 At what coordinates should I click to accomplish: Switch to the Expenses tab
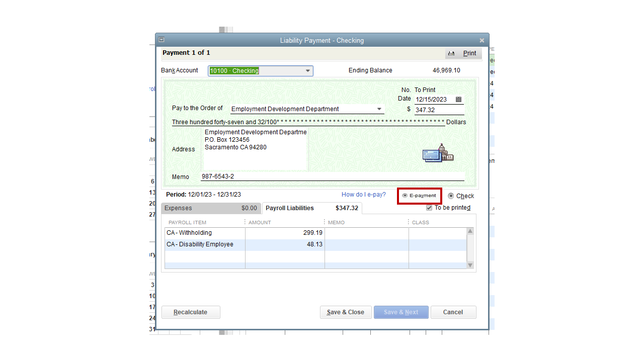click(211, 208)
